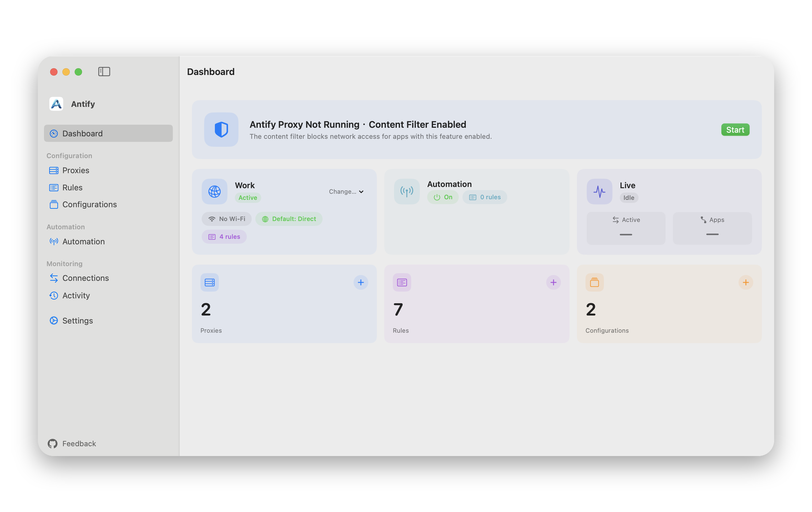This screenshot has height=512, width=812.
Task: Open Dashboard in the sidebar
Action: pos(108,133)
